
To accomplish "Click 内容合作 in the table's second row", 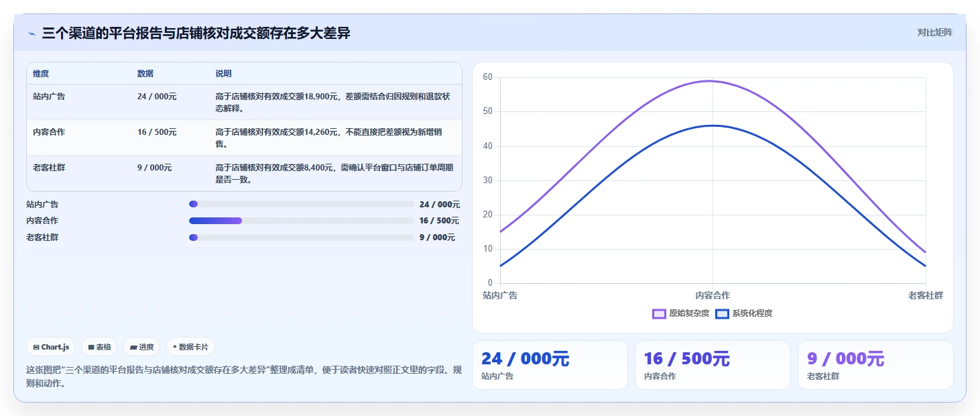I will pos(49,132).
